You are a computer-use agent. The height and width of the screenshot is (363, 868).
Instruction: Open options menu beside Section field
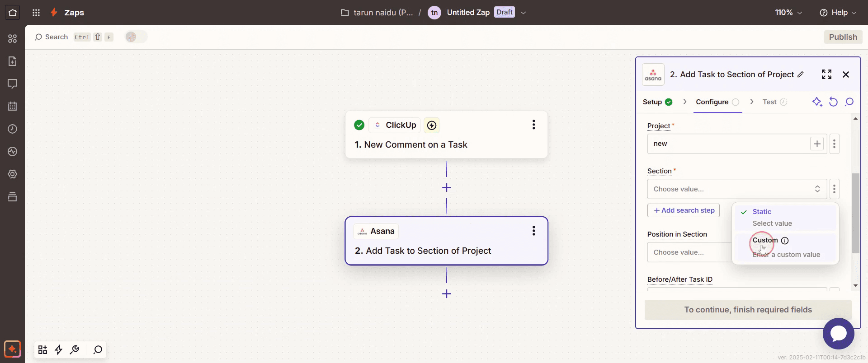click(835, 189)
